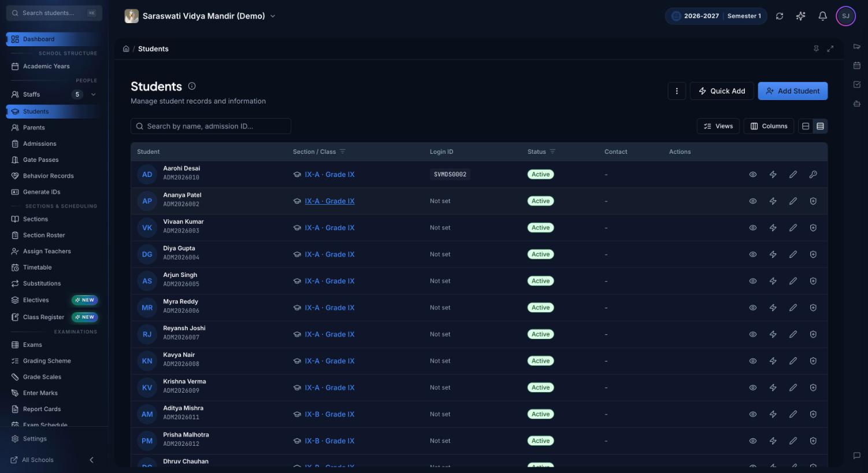Click the Students info icon
Screen dimensions: 868x473
[192, 86]
